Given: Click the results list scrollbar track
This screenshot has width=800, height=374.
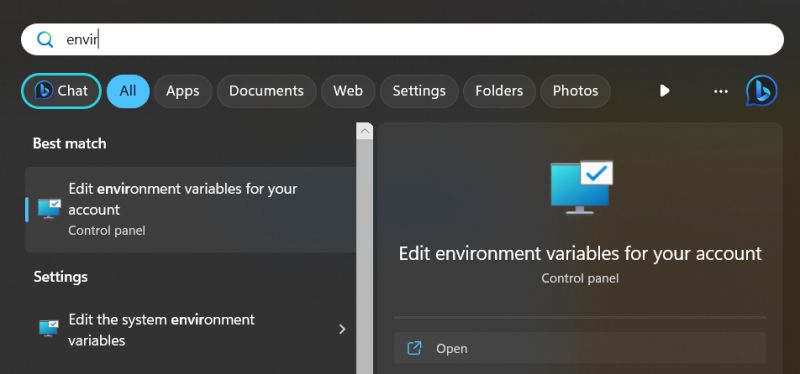Looking at the screenshot, I should click(x=364, y=257).
